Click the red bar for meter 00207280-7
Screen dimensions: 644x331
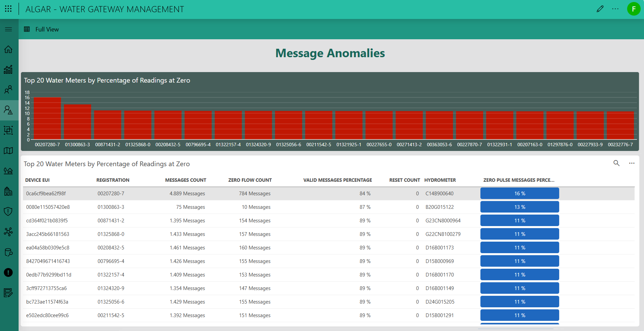coord(47,118)
